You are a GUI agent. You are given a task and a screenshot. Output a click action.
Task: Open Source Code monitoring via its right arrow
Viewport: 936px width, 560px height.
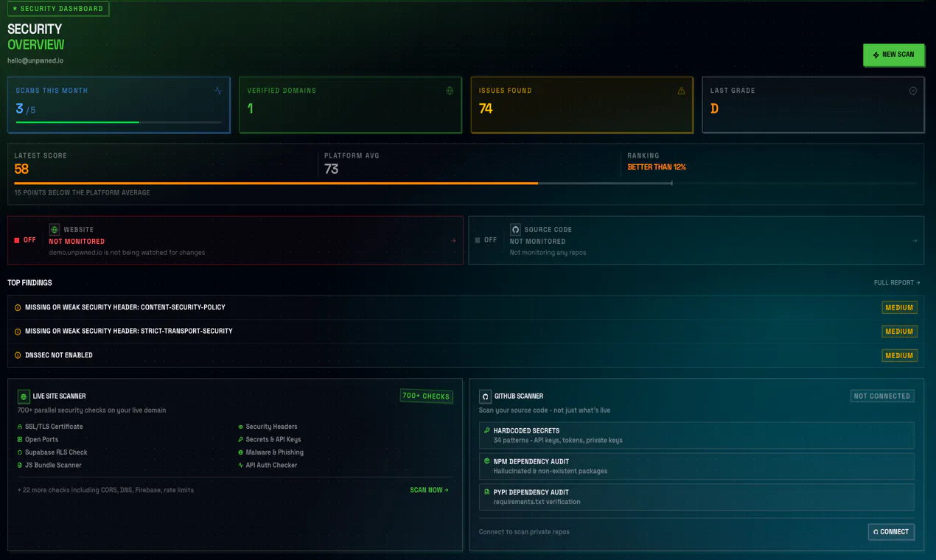pyautogui.click(x=914, y=240)
